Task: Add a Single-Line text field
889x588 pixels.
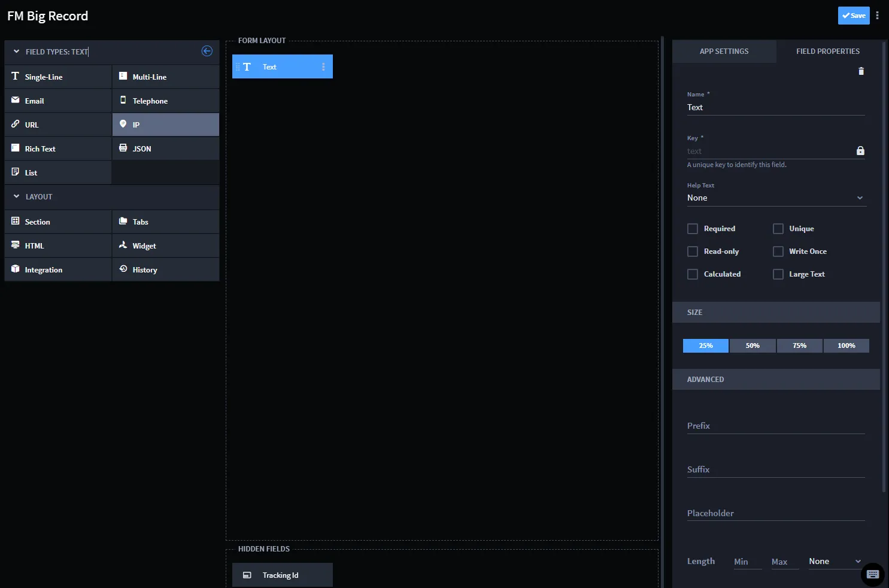Action: coord(58,77)
